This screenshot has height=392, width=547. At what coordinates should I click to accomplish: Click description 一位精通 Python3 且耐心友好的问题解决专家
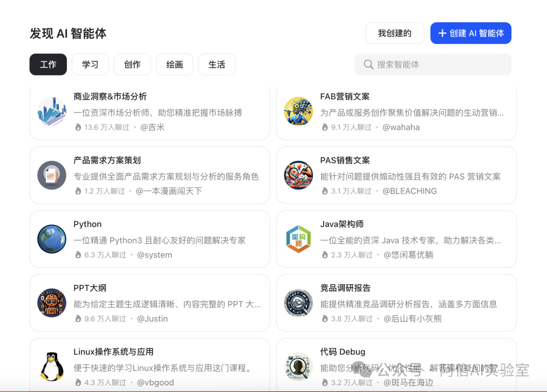pos(160,240)
